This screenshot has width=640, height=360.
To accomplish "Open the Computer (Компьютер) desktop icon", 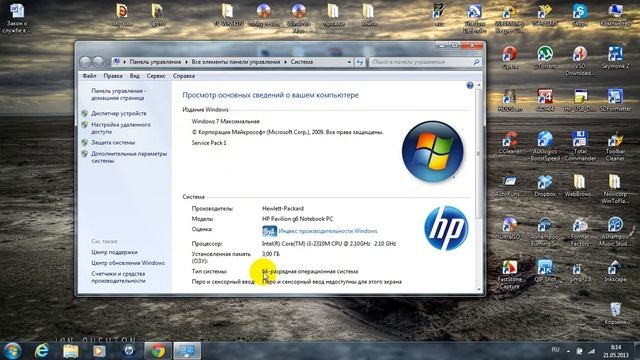I will click(615, 15).
